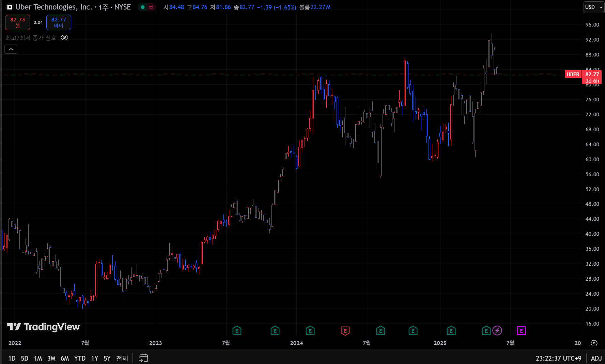The width and height of the screenshot is (605, 364).
Task: Click the 2024 label on the time axis
Action: tap(296, 343)
